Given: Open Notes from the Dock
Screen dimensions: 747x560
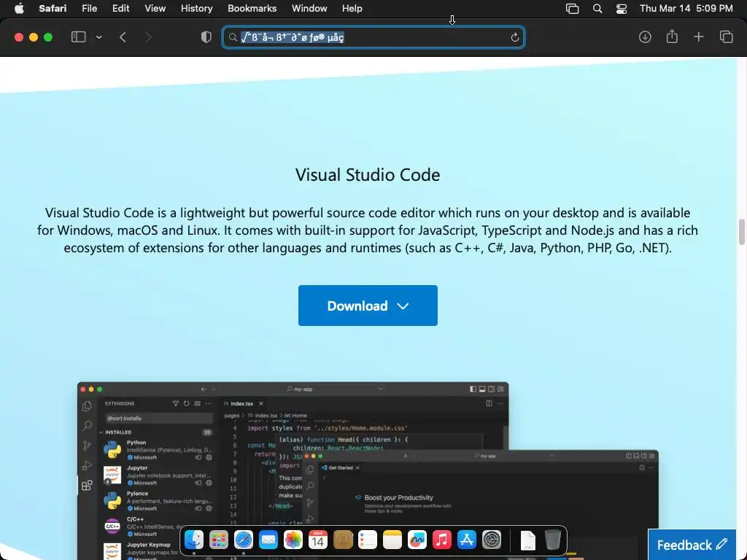Looking at the screenshot, I should click(x=392, y=540).
